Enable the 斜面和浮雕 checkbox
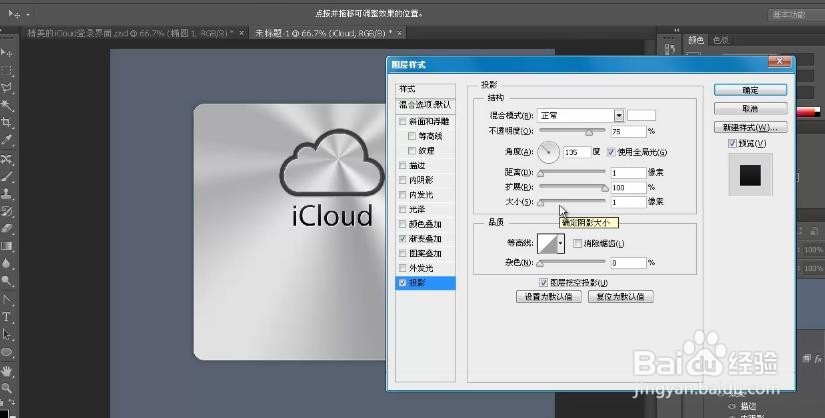Screen dimensions: 825x418 point(403,122)
